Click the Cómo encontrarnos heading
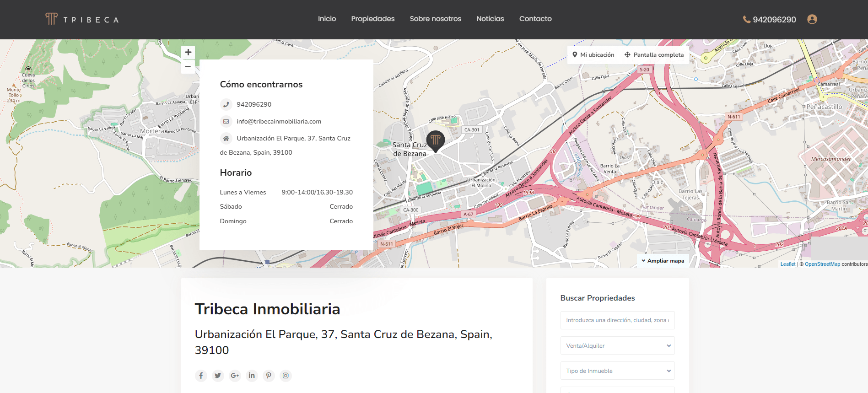Image resolution: width=868 pixels, height=393 pixels. click(x=261, y=85)
